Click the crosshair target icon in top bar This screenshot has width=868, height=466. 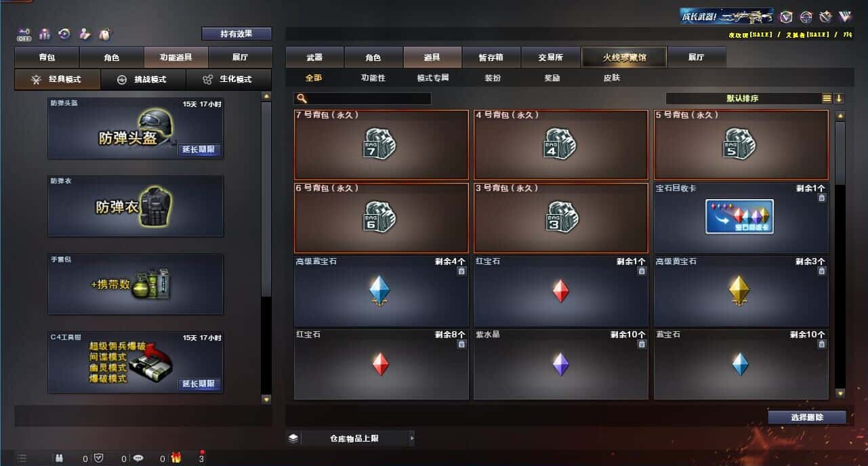coord(806,17)
